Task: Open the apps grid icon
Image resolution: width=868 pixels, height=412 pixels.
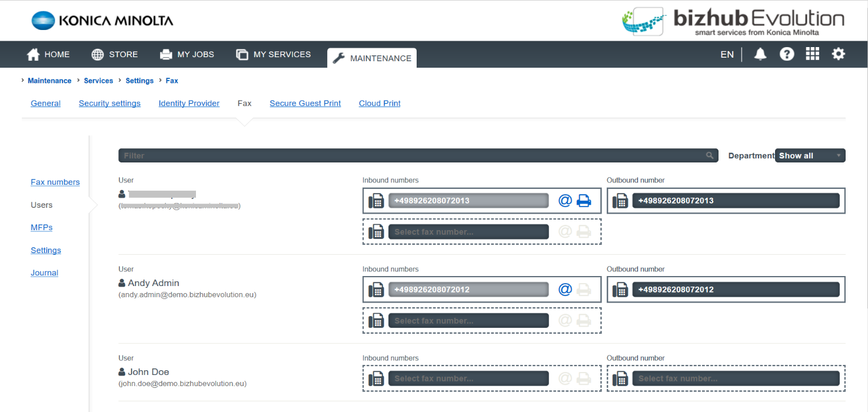Action: (x=813, y=54)
